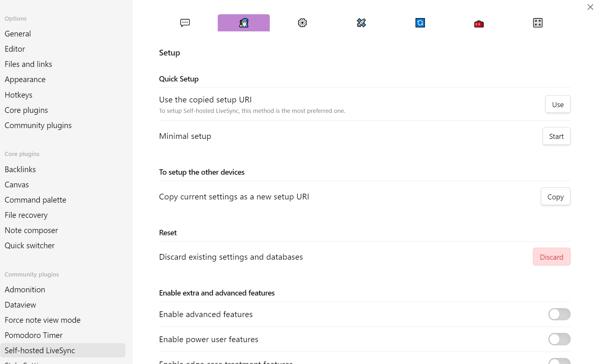Open the satellite remote configuration tab

(x=361, y=23)
